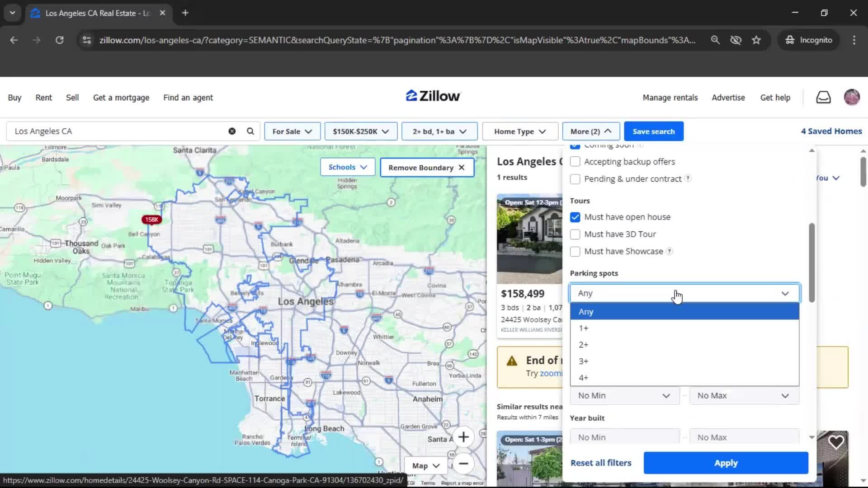Click the browser reload icon
This screenshot has height=488, width=868.
pyautogui.click(x=60, y=40)
